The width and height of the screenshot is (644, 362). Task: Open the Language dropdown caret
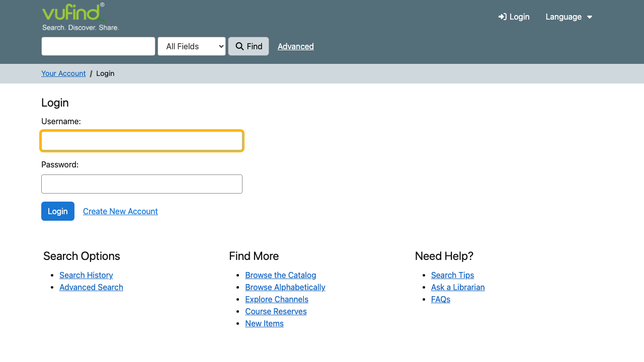point(590,17)
